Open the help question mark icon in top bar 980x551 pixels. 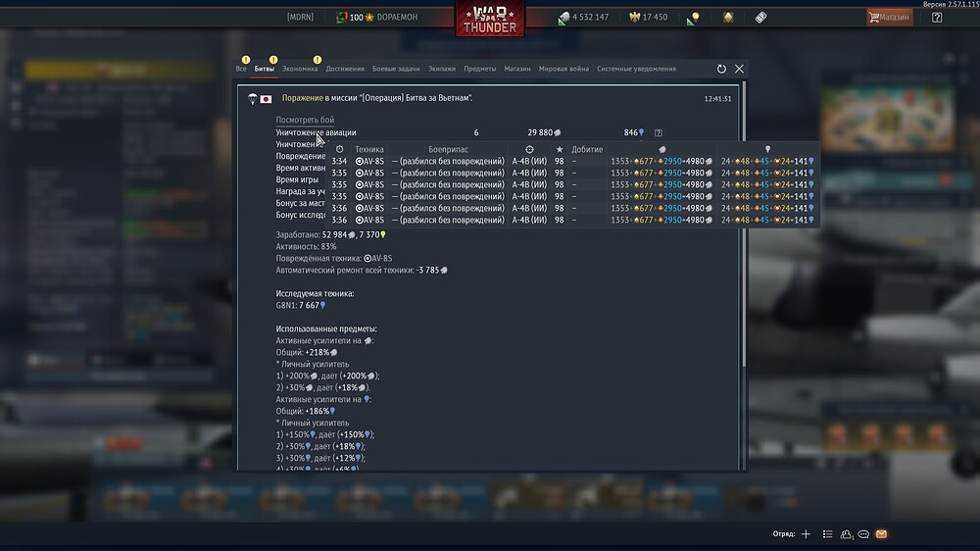click(x=936, y=18)
